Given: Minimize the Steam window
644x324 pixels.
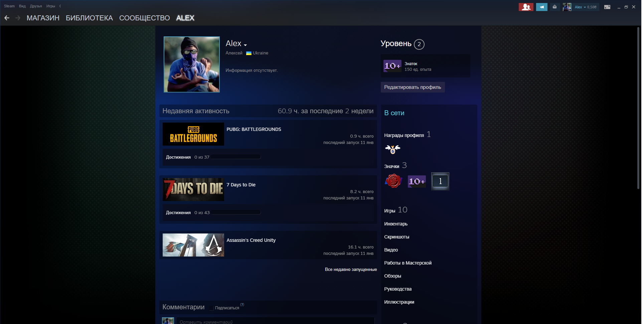Looking at the screenshot, I should pyautogui.click(x=619, y=7).
